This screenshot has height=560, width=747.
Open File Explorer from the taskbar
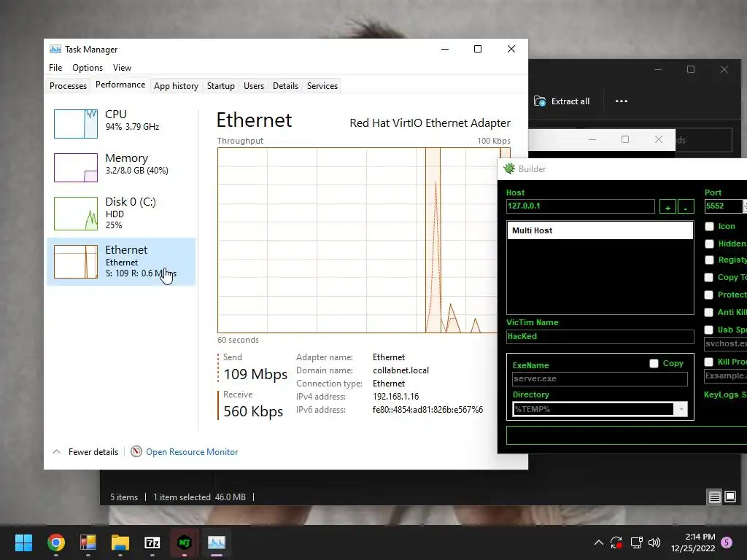pos(120,542)
